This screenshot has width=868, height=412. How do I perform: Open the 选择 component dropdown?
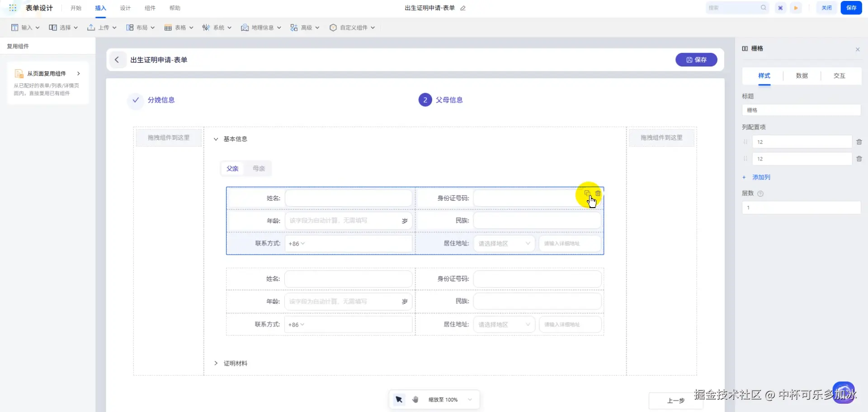coord(63,28)
